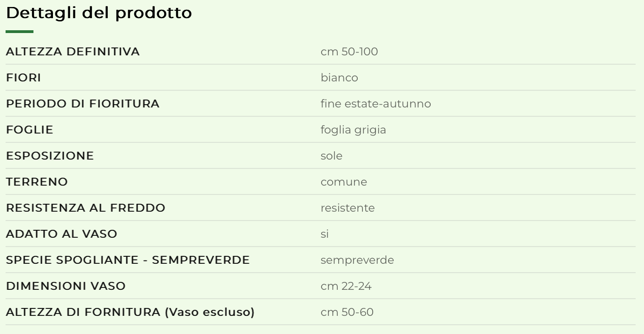This screenshot has height=334, width=644.
Task: Select the "resistente" cold resistance value
Action: tap(348, 208)
